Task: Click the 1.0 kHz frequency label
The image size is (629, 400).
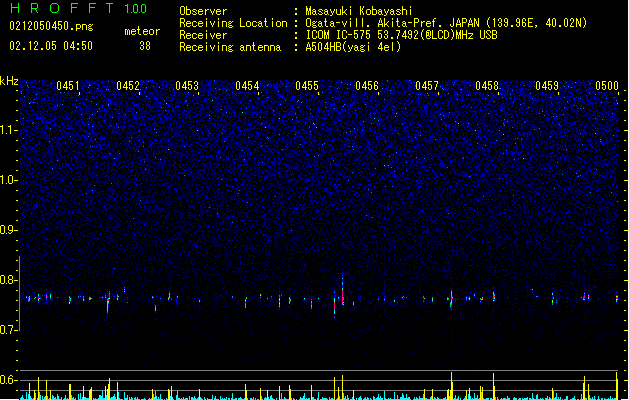Action: click(x=9, y=180)
